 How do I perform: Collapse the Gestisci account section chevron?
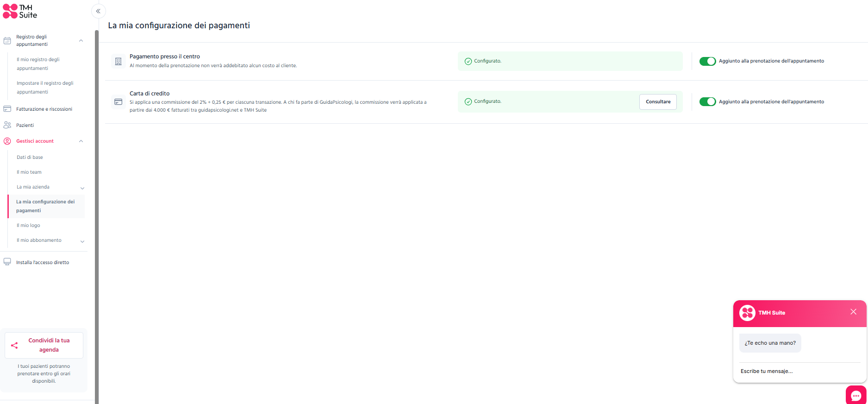pos(81,141)
